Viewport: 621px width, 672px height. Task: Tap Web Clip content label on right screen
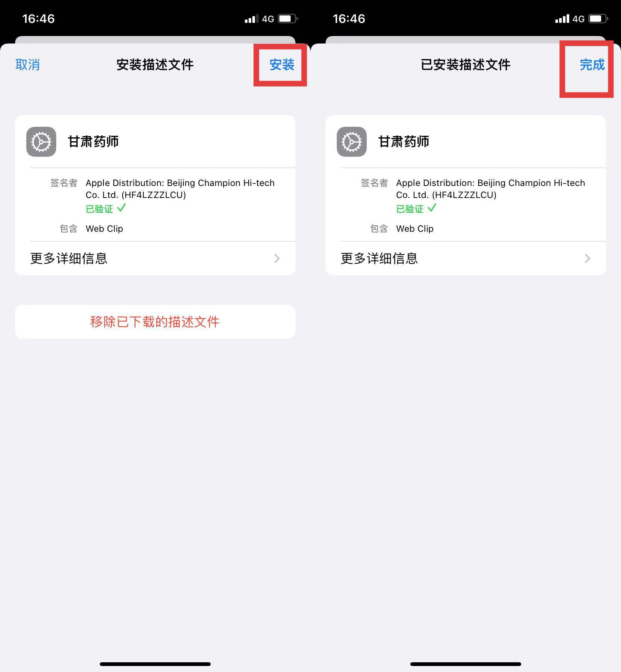click(415, 229)
